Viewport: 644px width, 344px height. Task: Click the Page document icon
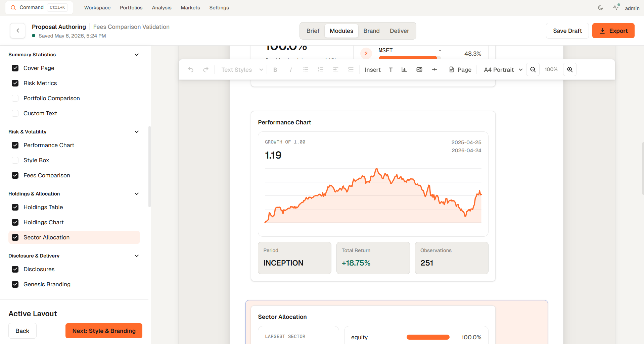452,70
